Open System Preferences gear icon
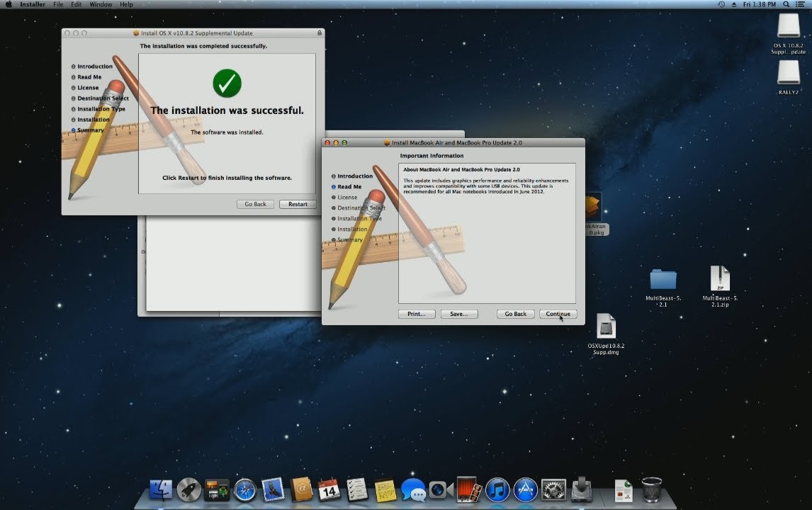Viewport: 812px width, 510px height. coord(553,489)
